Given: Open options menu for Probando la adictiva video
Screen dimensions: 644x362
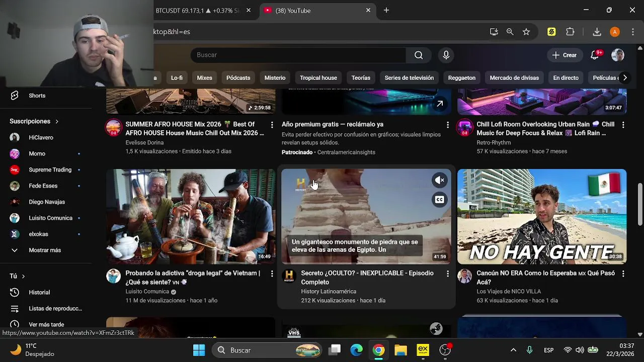Looking at the screenshot, I should 272,274.
